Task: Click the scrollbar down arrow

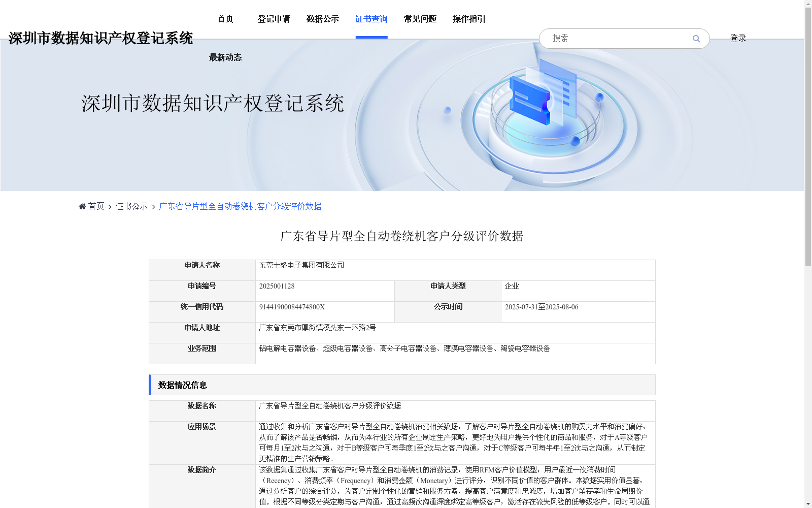Action: [808, 504]
